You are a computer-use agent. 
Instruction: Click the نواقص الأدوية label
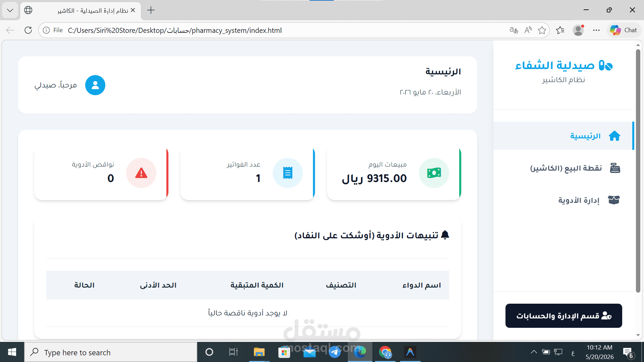pos(93,164)
